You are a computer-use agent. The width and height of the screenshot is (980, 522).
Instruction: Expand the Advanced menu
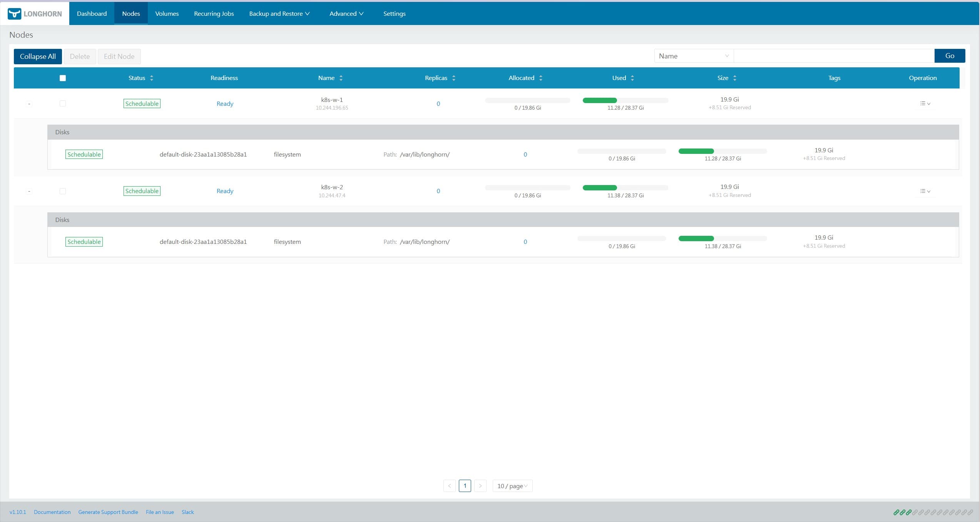346,13
